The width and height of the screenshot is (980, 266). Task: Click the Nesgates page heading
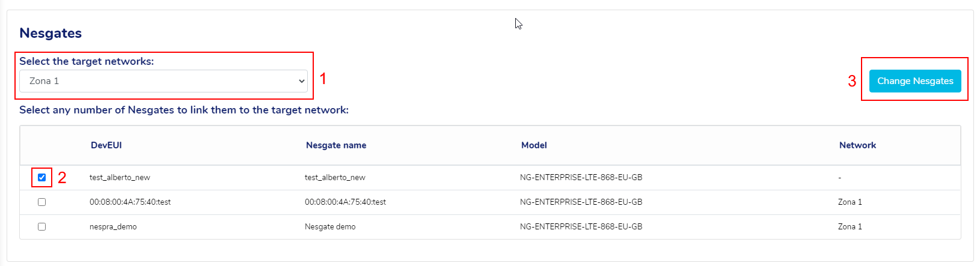(51, 33)
